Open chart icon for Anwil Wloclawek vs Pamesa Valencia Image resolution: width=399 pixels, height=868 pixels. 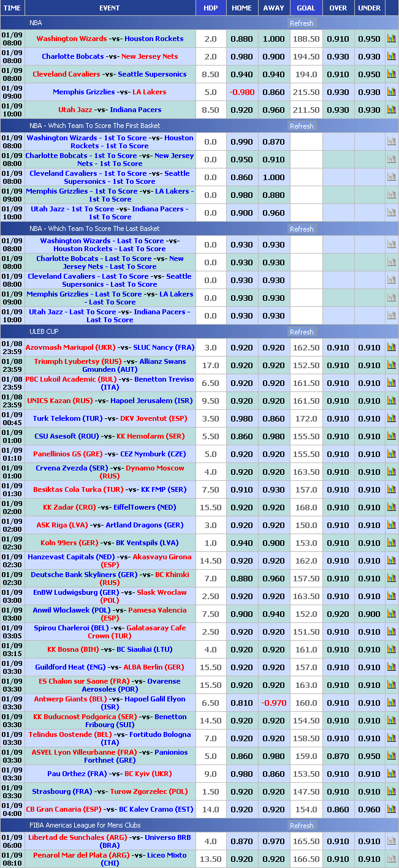[391, 614]
